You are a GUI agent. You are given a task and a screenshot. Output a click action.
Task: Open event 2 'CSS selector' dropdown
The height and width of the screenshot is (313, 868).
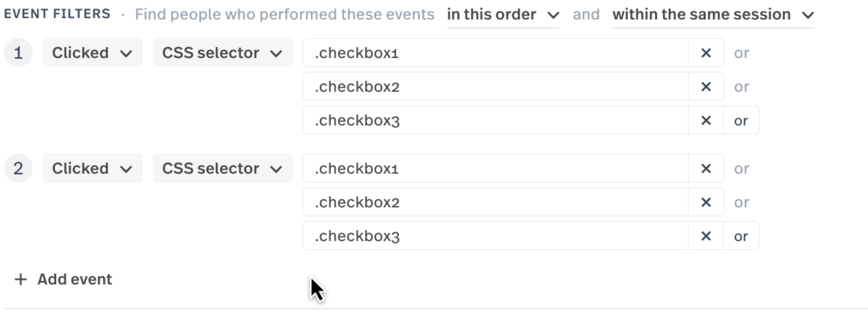[x=222, y=168]
